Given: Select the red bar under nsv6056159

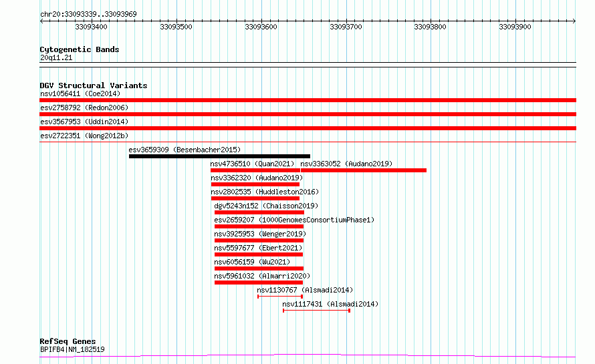Looking at the screenshot, I should (x=259, y=268).
